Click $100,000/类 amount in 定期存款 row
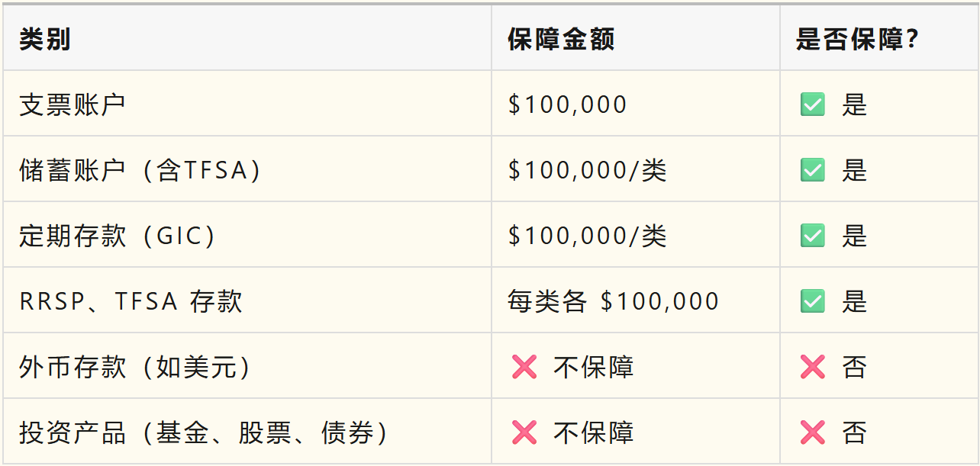 (x=587, y=236)
